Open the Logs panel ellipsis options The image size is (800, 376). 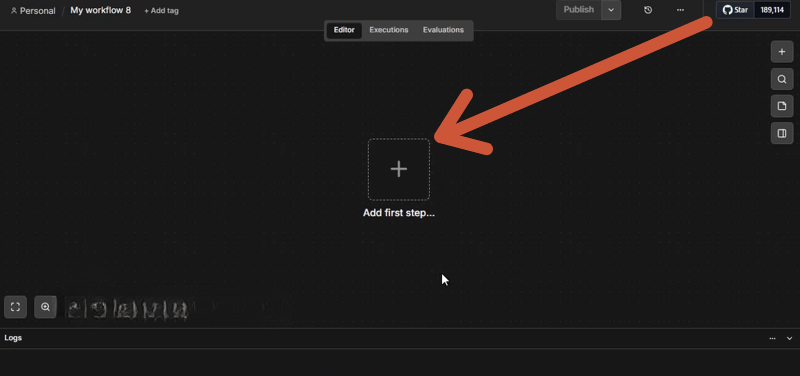[772, 338]
